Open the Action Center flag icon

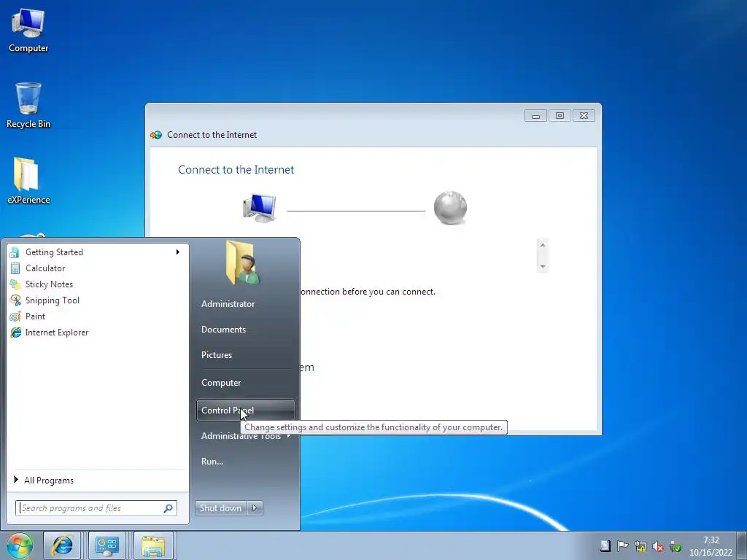coord(622,546)
